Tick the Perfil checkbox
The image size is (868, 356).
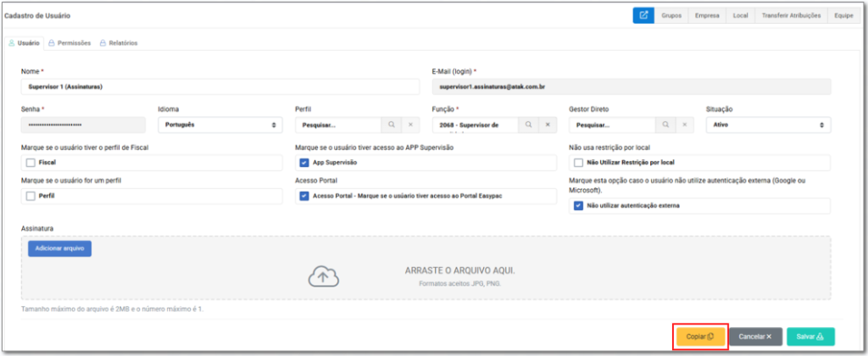pos(31,196)
